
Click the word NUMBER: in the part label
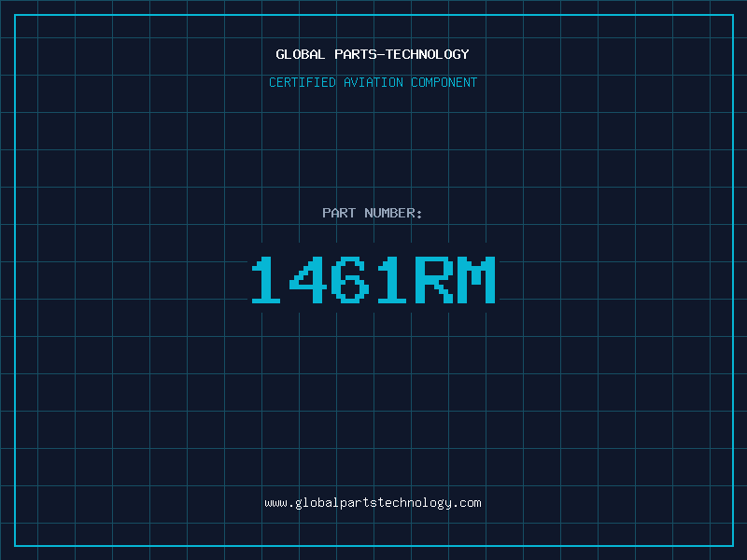tap(393, 213)
